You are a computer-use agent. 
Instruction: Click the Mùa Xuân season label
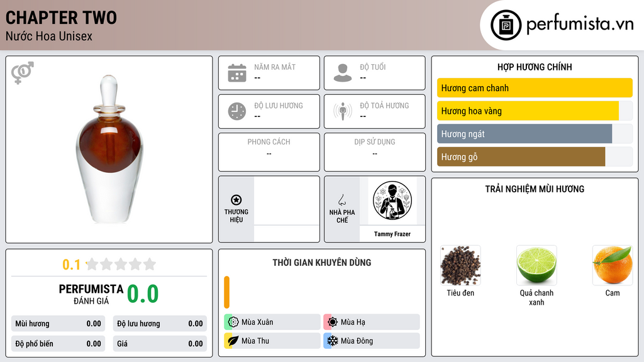coord(257,322)
